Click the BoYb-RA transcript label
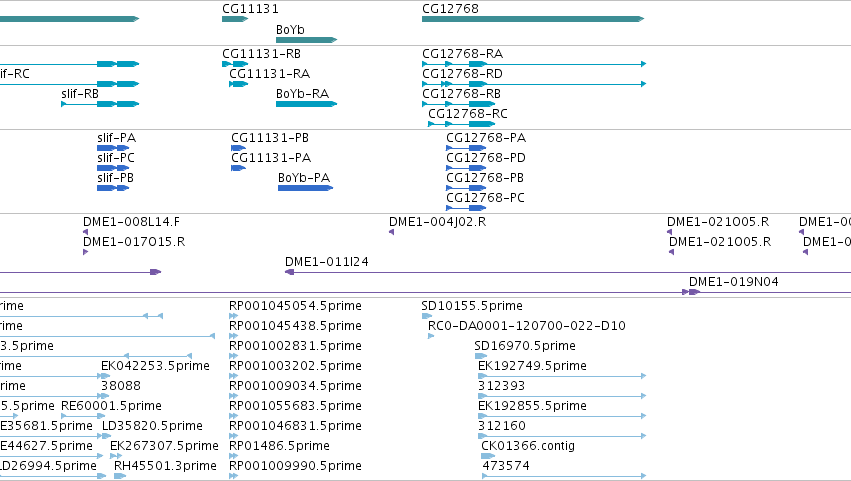 coord(302,94)
